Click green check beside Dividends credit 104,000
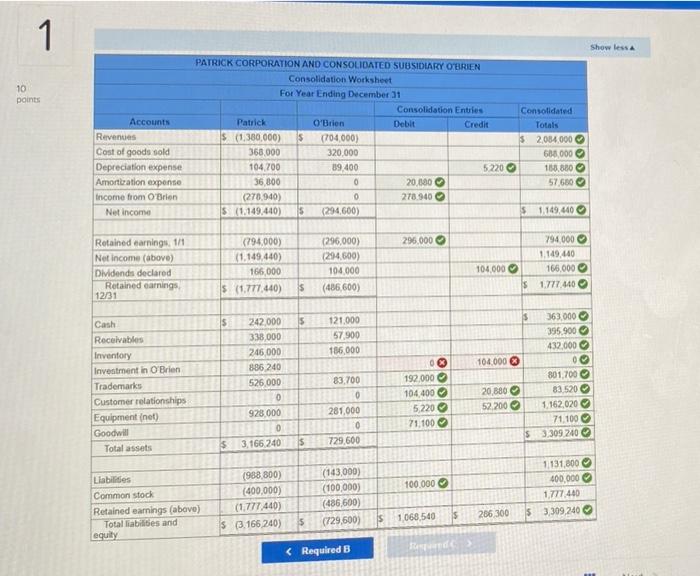This screenshot has width=700, height=576. coord(513,268)
